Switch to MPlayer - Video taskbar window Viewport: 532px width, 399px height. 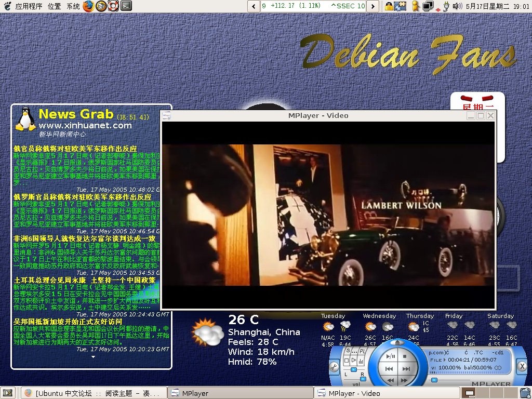click(x=387, y=393)
